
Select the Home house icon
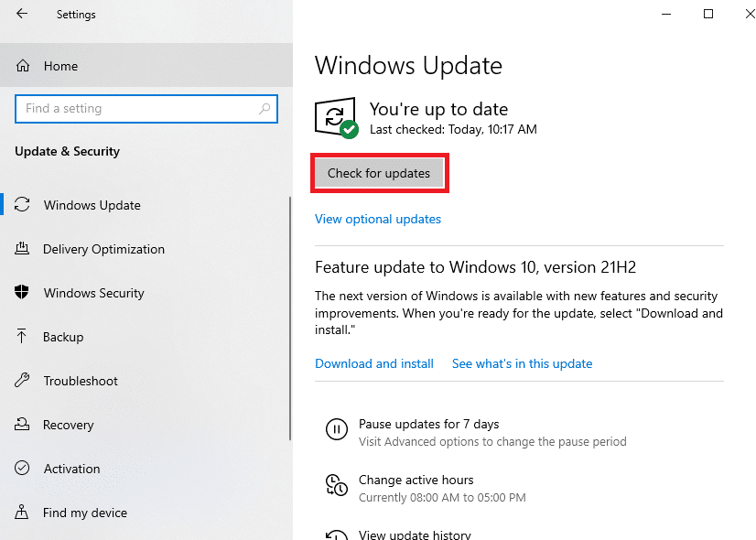pyautogui.click(x=22, y=66)
